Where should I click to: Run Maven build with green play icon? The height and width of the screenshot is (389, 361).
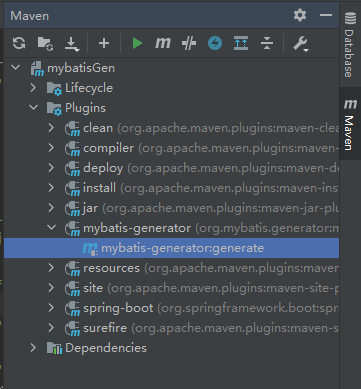[x=137, y=43]
